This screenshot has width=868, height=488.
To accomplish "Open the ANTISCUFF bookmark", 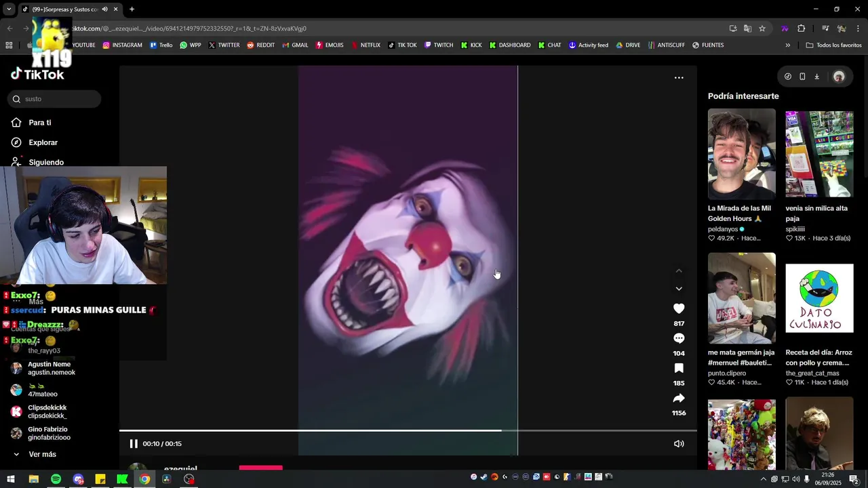I will pyautogui.click(x=666, y=45).
